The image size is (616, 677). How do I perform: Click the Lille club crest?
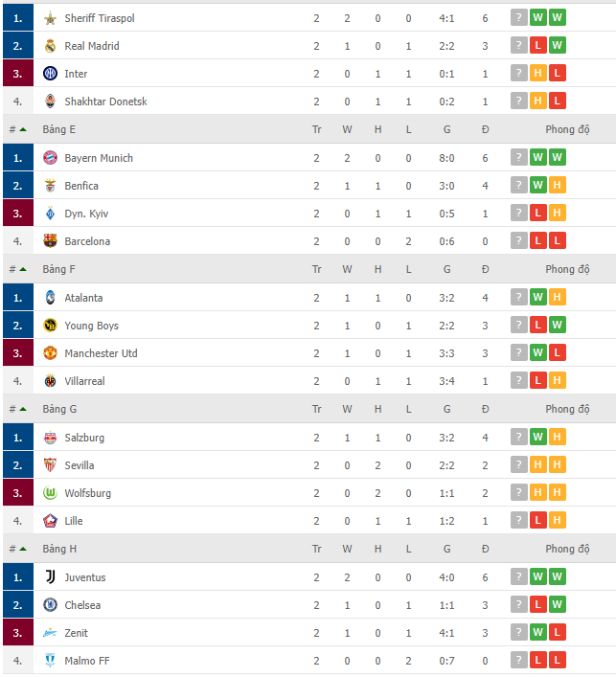pos(50,521)
